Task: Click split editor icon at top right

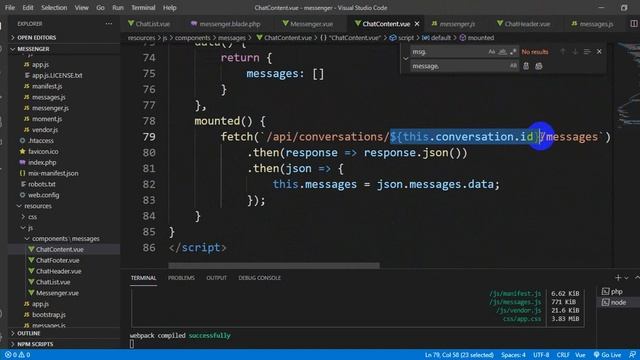Action: [634, 24]
